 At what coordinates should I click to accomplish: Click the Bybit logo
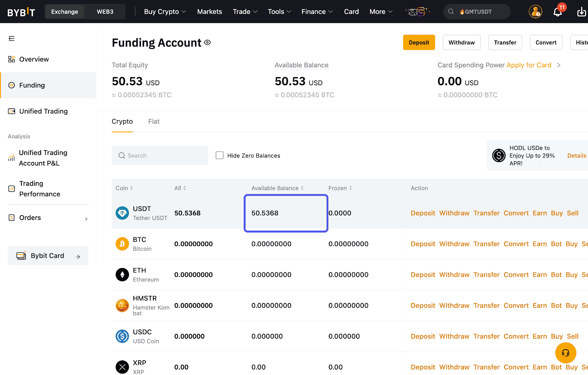pyautogui.click(x=21, y=11)
